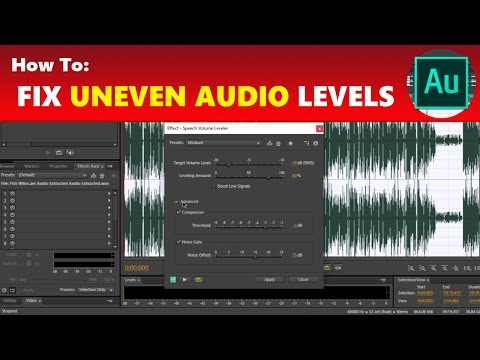Open Process Selection Only dropdown
480x360 pixels.
(95, 290)
